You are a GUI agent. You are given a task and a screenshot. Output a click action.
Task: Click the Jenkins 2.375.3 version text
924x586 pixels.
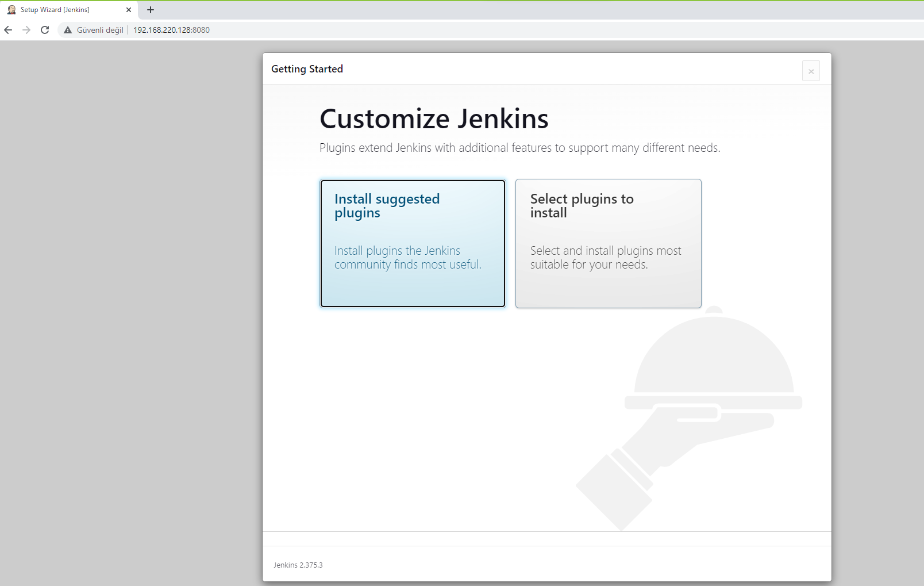click(298, 565)
